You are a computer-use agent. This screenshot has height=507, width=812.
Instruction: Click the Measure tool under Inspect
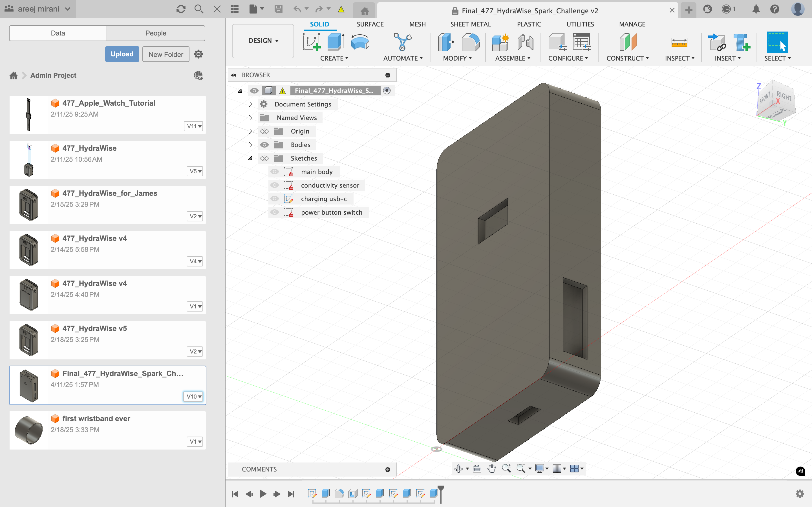679,43
